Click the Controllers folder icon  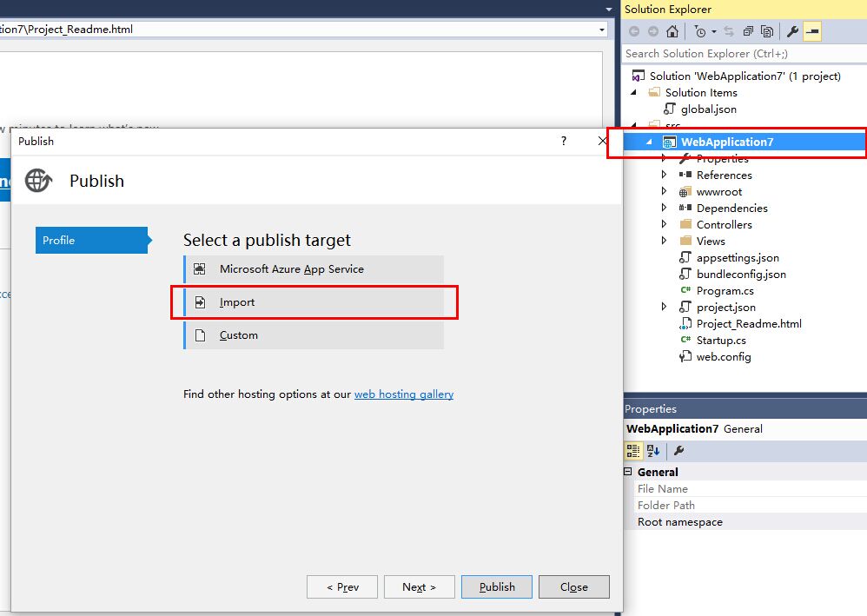pos(685,224)
